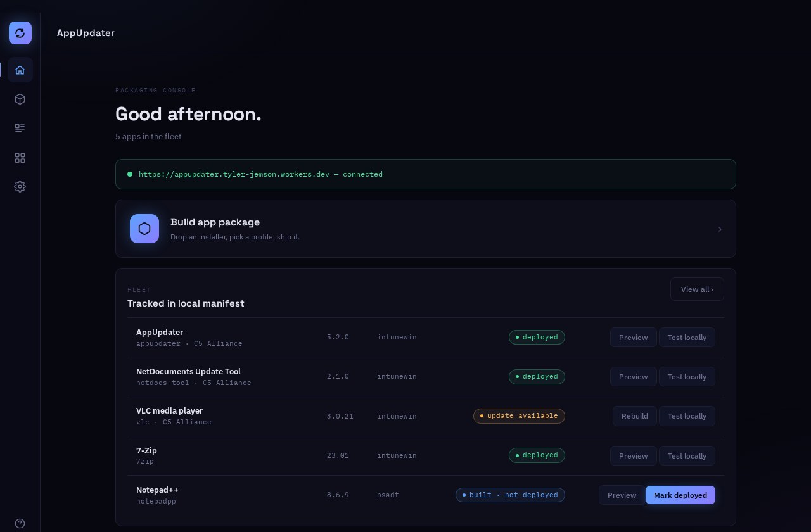
Task: Open Settings gear in sidebar
Action: click(20, 186)
